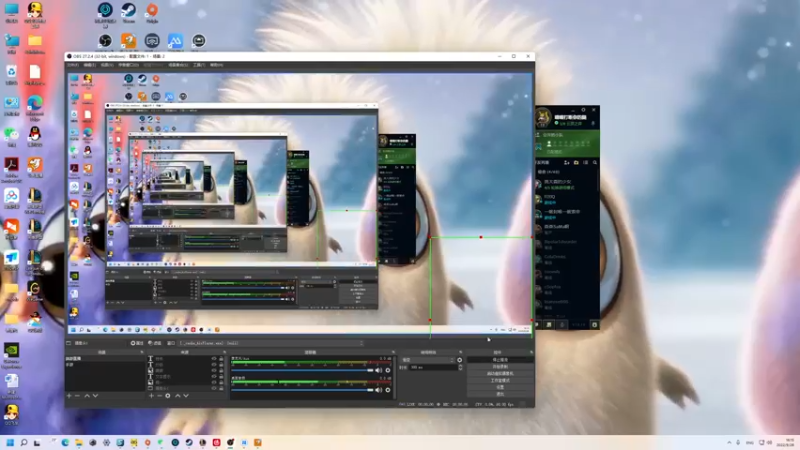This screenshot has width=800, height=450.
Task: Open Steam desktop shortcut
Action: [129, 13]
